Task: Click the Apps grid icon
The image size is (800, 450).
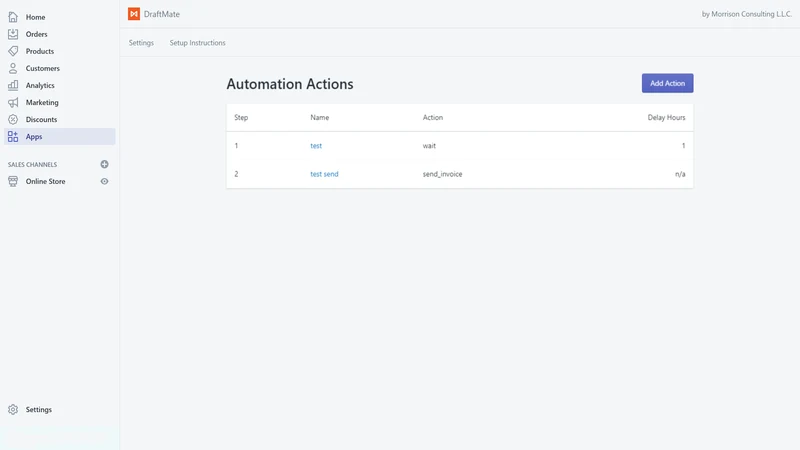Action: (13, 137)
